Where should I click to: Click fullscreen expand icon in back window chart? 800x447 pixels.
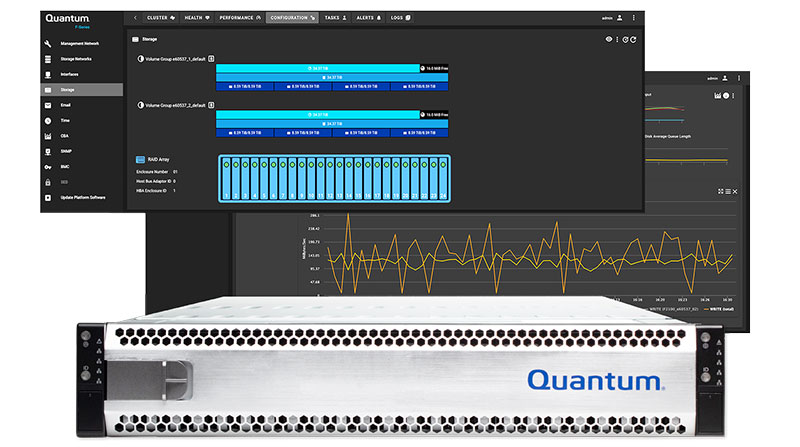point(720,191)
